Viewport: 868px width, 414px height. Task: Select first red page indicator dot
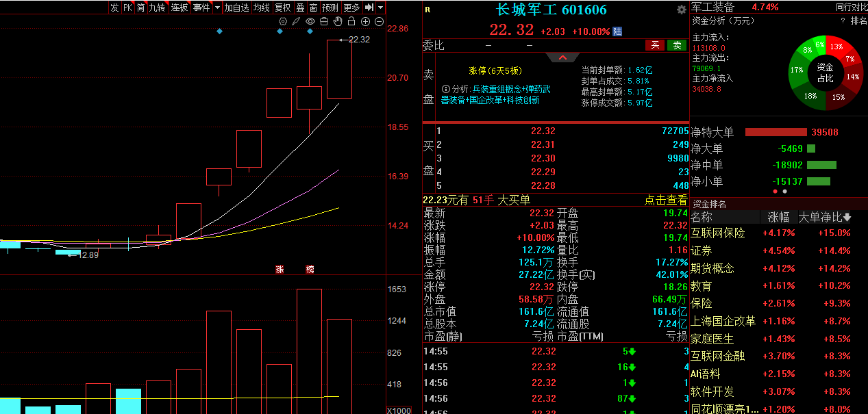[x=775, y=192]
